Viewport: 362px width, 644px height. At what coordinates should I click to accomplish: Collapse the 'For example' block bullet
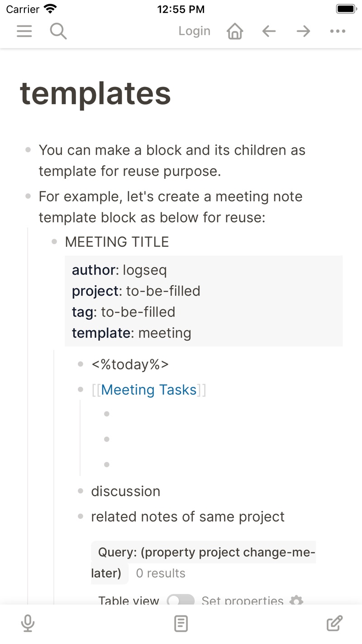tap(28, 197)
